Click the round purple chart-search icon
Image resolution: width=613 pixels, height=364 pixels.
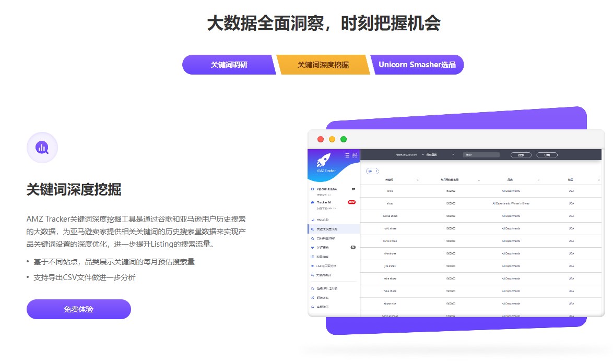pos(42,148)
